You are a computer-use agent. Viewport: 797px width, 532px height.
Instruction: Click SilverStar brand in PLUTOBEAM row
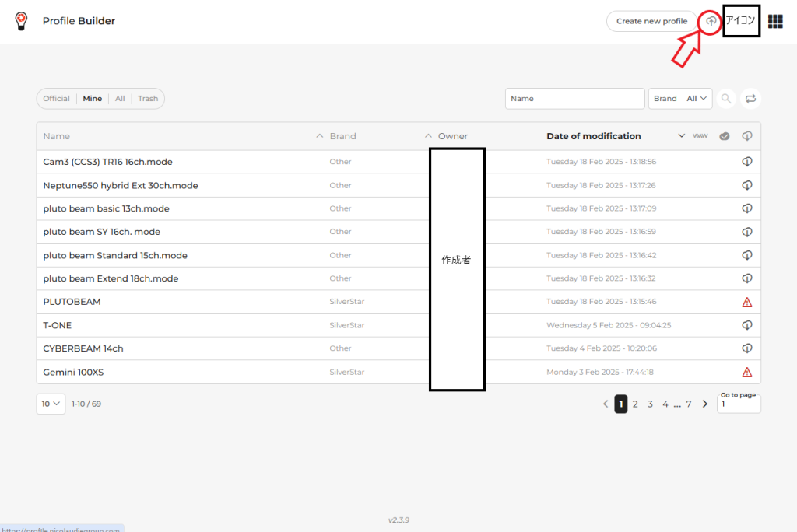[x=346, y=301]
